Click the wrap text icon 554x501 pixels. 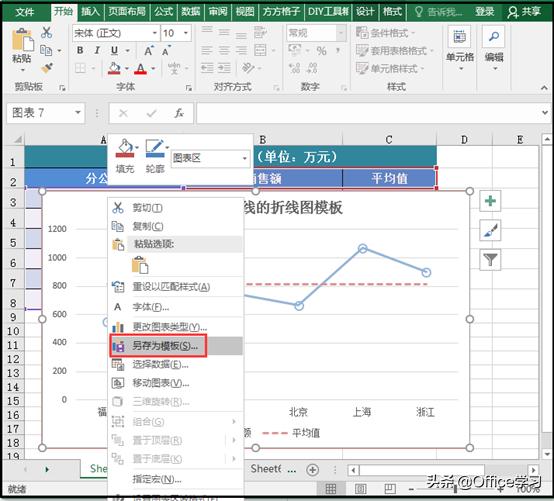tap(260, 33)
